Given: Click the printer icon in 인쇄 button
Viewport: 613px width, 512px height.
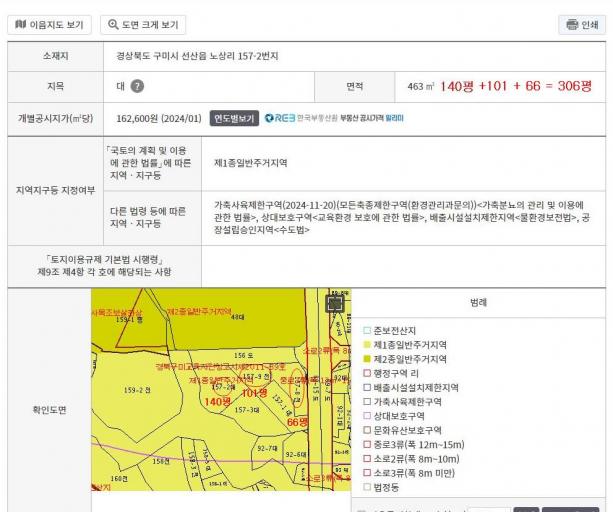Looking at the screenshot, I should (572, 25).
